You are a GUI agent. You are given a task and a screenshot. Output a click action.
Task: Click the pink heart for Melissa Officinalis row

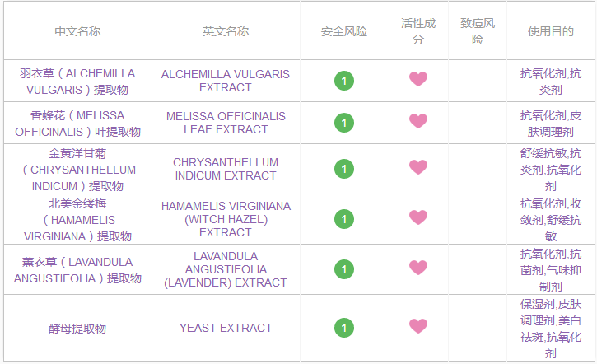[418, 122]
